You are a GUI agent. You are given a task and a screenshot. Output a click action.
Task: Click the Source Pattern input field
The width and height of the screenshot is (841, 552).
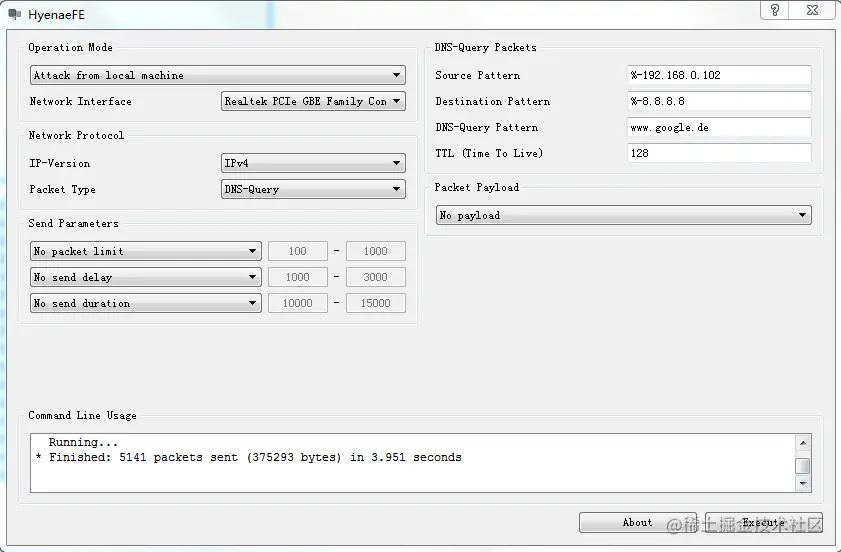(x=719, y=75)
